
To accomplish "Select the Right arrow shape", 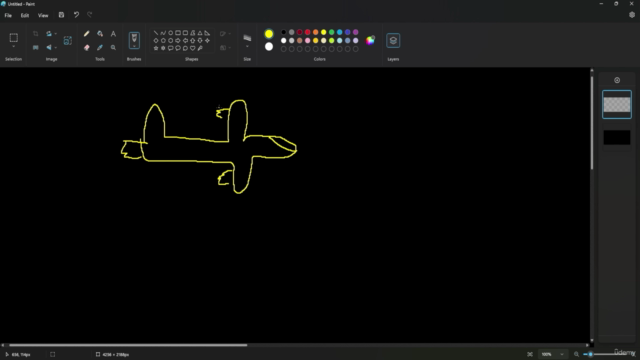I will 178,40.
